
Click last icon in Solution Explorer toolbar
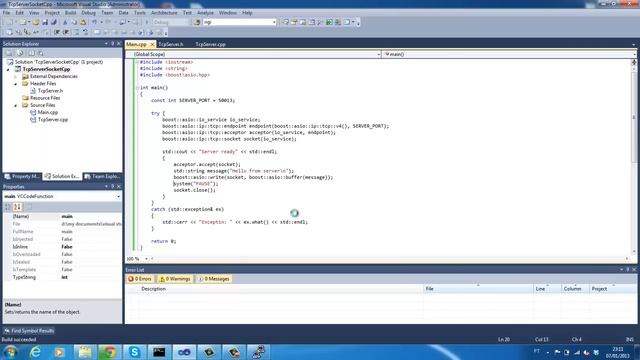click(41, 53)
